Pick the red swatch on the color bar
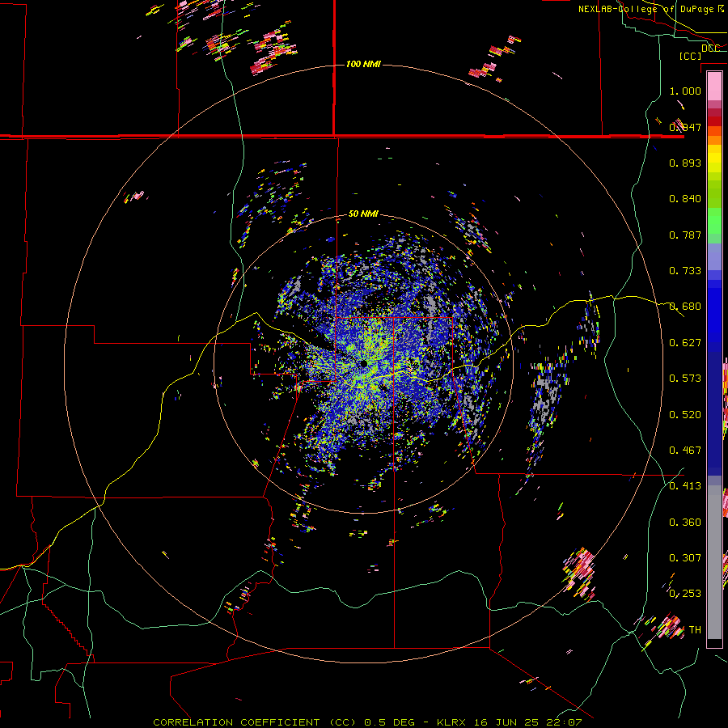Screen dimensions: 728x728 click(x=714, y=121)
